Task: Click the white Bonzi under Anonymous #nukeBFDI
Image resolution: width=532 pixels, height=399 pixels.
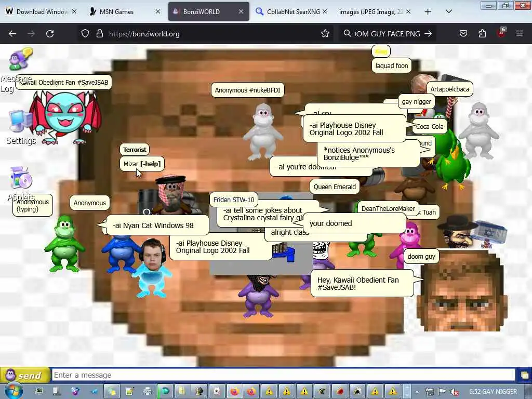Action: pos(263,132)
